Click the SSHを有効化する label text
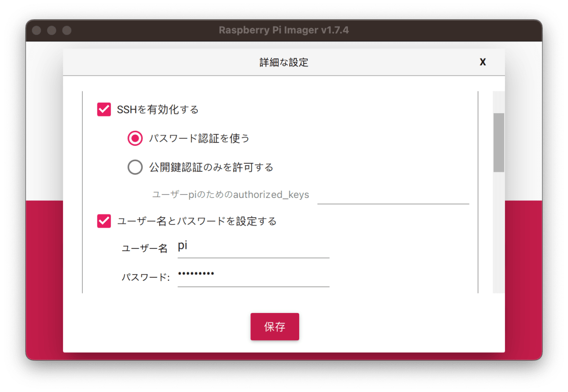The width and height of the screenshot is (568, 392). [x=158, y=110]
